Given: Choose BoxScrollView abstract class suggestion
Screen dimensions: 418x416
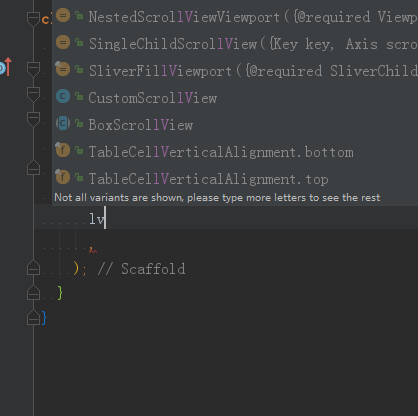Looking at the screenshot, I should pyautogui.click(x=235, y=125).
